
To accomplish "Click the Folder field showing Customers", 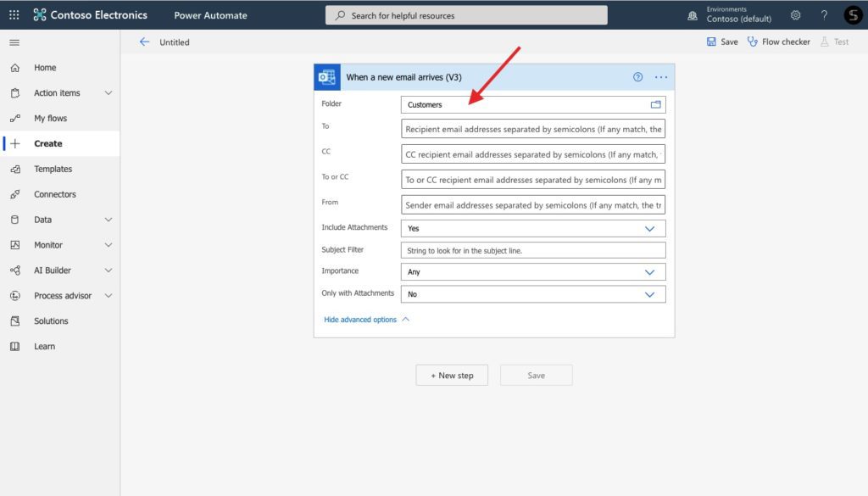I will 533,104.
